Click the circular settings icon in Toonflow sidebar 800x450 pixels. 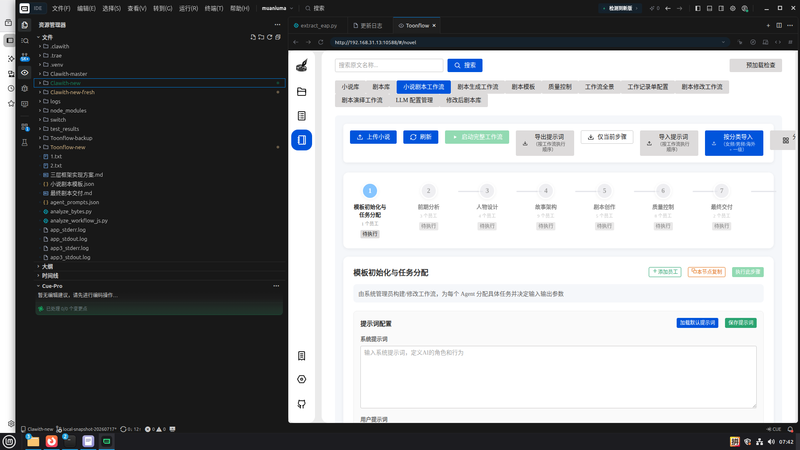click(302, 379)
